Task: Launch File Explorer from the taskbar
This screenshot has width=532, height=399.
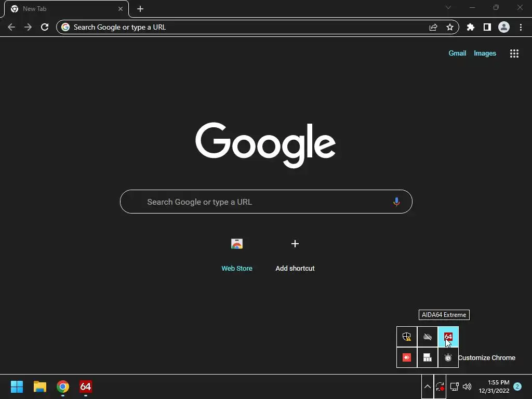Action: [x=39, y=387]
